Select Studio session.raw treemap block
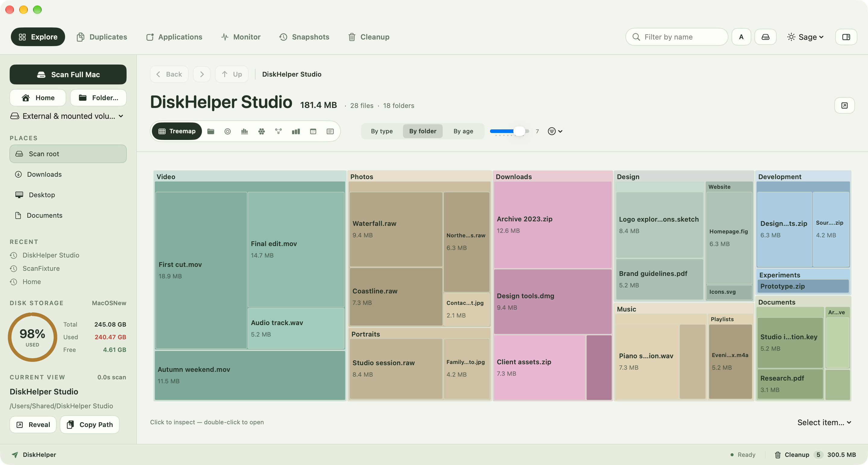 click(396, 369)
